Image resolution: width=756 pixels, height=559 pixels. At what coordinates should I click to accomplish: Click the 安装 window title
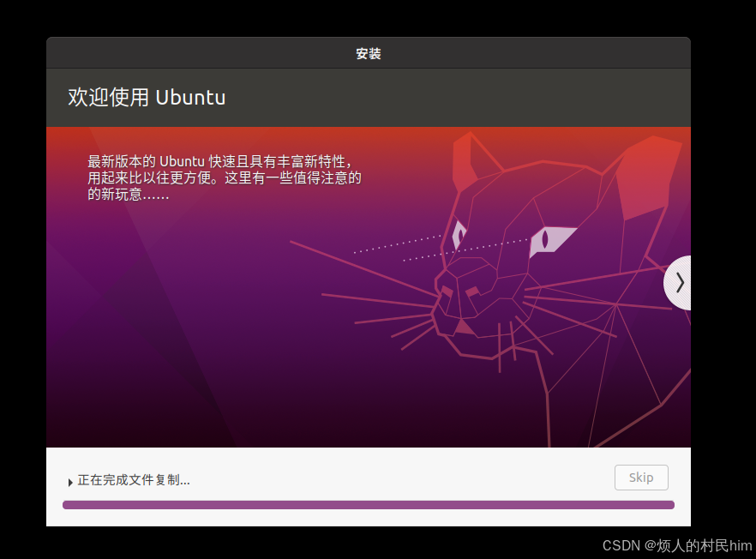(x=368, y=53)
